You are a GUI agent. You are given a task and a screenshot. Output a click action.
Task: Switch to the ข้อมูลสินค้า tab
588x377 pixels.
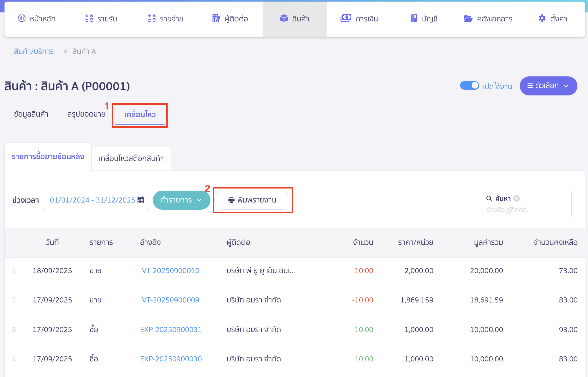click(31, 114)
